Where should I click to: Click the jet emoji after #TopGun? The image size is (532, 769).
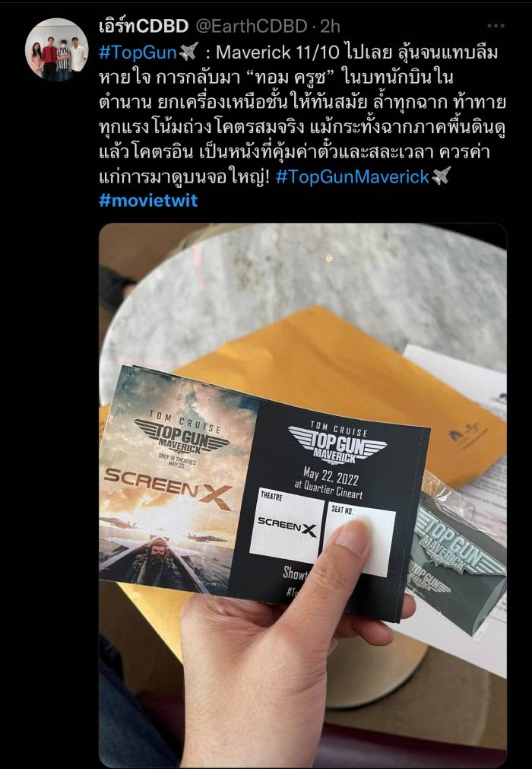click(x=188, y=51)
